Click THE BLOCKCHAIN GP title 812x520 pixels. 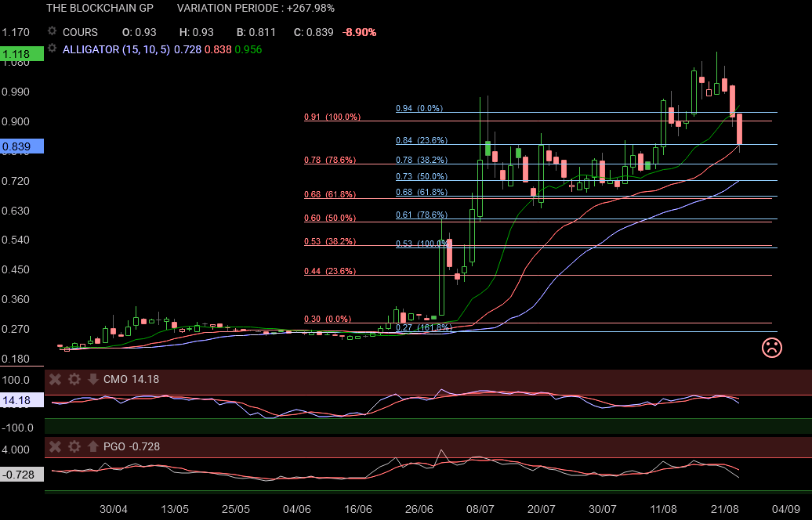coord(100,9)
